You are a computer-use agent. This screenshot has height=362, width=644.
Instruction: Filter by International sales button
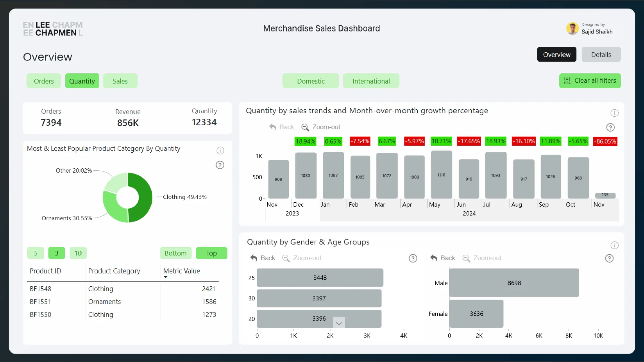[x=371, y=81]
